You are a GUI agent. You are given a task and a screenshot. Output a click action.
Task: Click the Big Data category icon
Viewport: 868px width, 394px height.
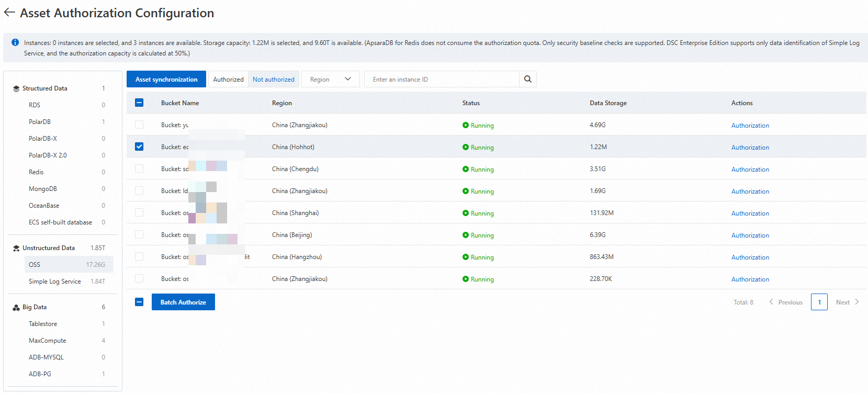16,308
